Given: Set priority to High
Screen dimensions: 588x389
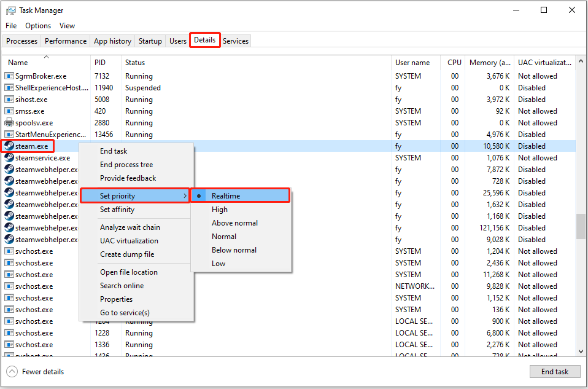Looking at the screenshot, I should pos(241,209).
